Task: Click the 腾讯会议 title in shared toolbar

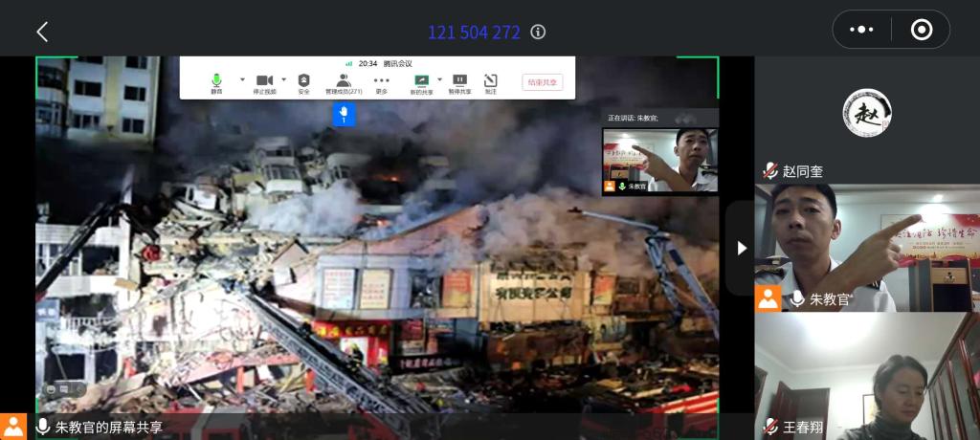Action: 399,63
